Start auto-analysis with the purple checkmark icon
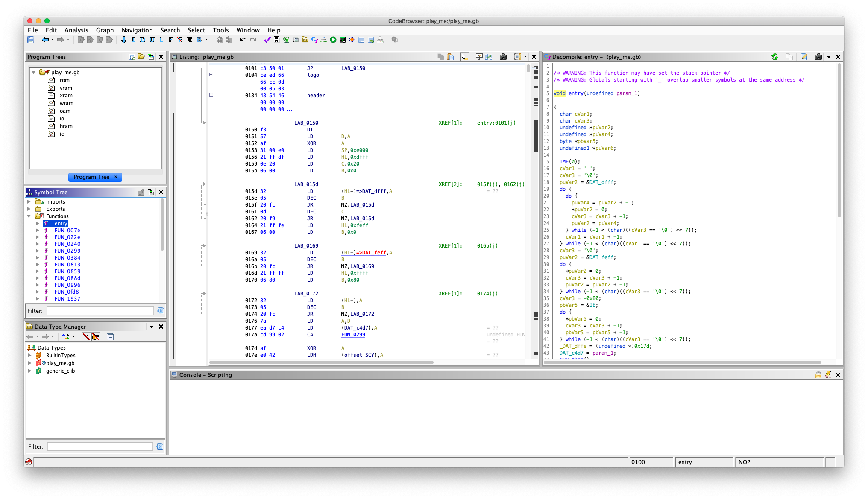The image size is (868, 499). pyautogui.click(x=267, y=40)
